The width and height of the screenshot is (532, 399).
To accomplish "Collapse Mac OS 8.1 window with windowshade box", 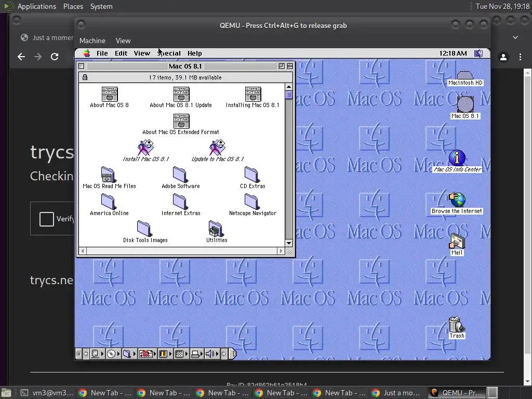I will [290, 66].
